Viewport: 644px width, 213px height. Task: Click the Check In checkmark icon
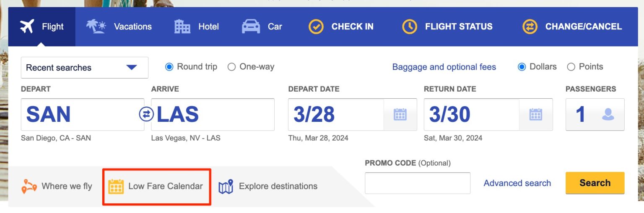pyautogui.click(x=316, y=26)
